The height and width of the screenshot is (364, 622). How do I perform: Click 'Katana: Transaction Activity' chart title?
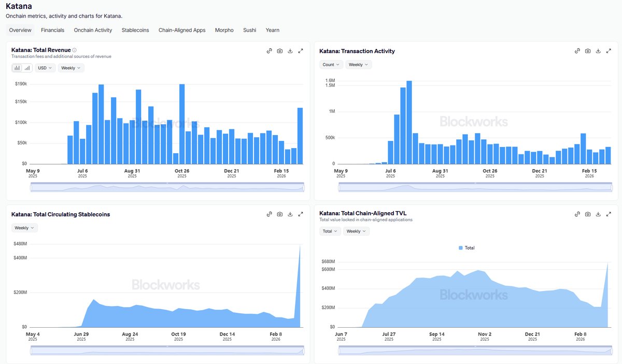[357, 51]
